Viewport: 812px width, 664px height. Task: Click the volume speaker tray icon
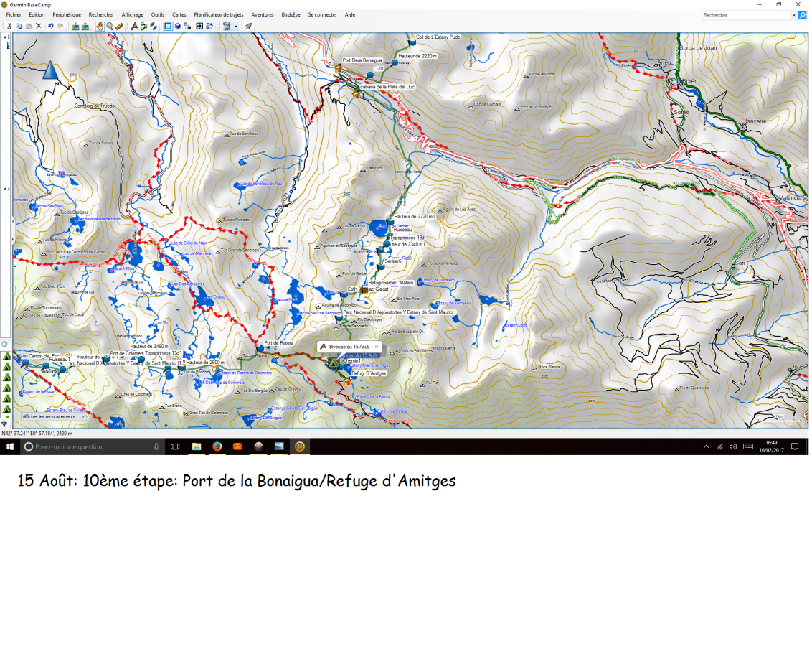tap(733, 446)
